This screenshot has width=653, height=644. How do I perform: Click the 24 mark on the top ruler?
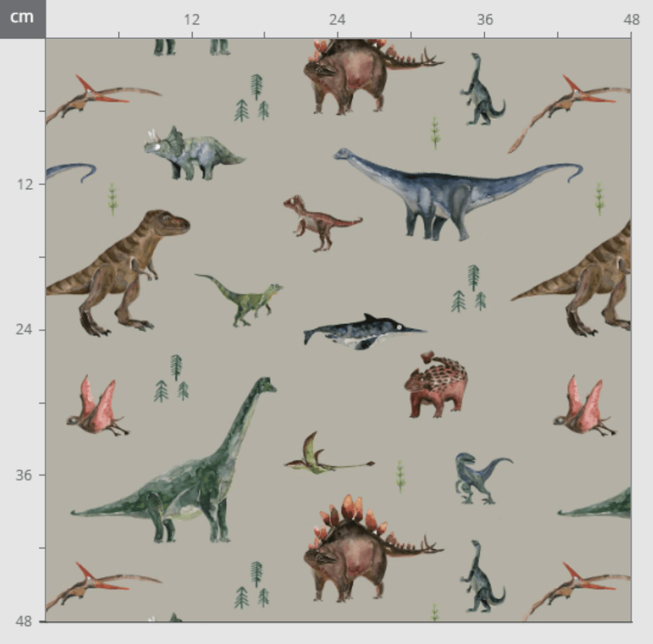click(x=337, y=20)
